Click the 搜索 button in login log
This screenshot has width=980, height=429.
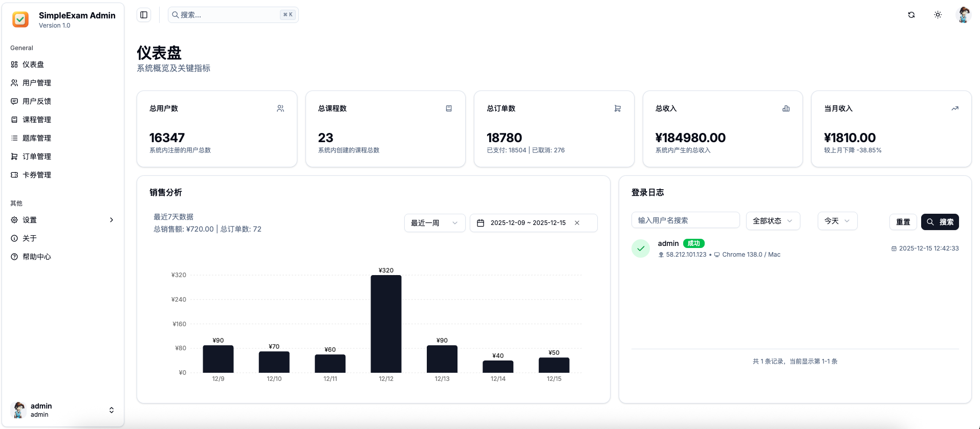(x=940, y=222)
